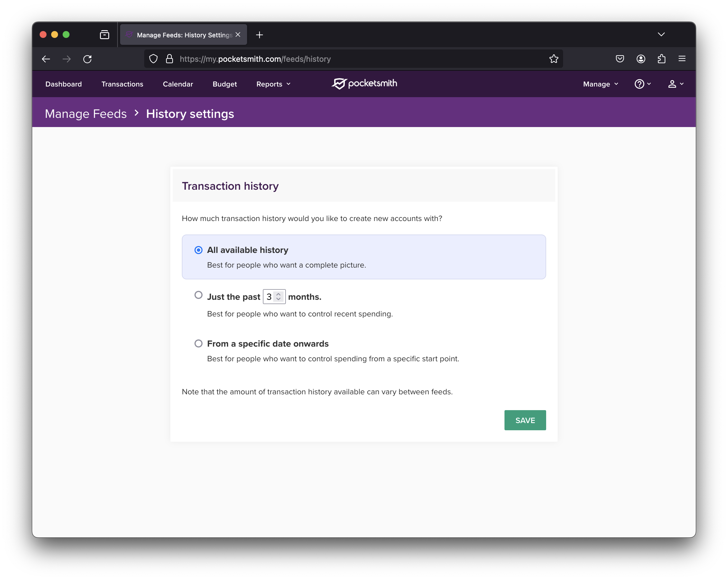Reload the current page

[87, 59]
